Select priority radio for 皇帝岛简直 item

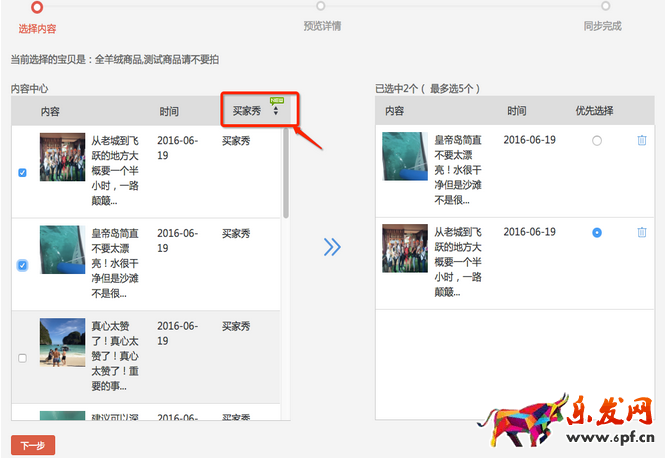point(597,140)
